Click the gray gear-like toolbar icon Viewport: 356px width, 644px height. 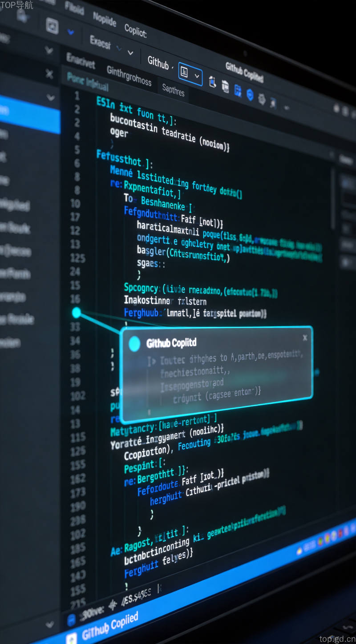(262, 98)
